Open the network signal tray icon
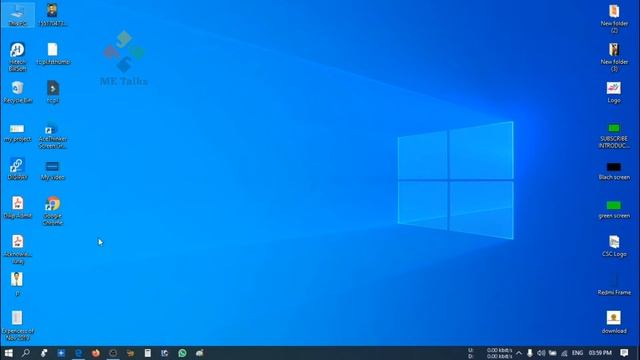The height and width of the screenshot is (360, 640). pyautogui.click(x=564, y=353)
